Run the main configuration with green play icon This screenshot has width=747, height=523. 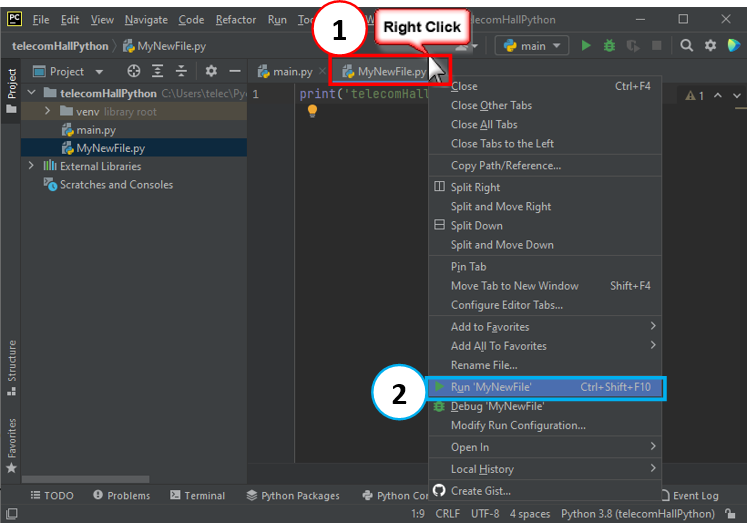(x=586, y=46)
